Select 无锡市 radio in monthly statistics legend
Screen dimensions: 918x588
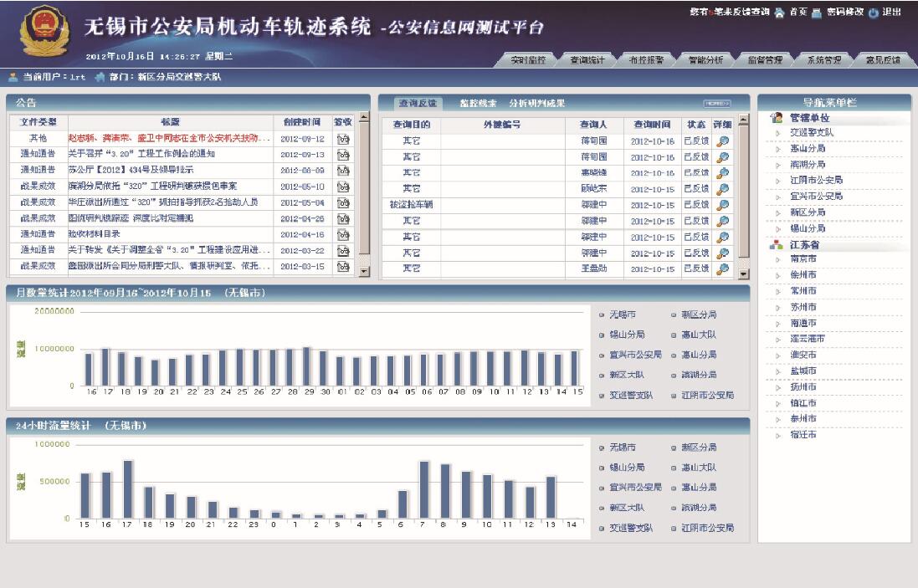pos(602,315)
